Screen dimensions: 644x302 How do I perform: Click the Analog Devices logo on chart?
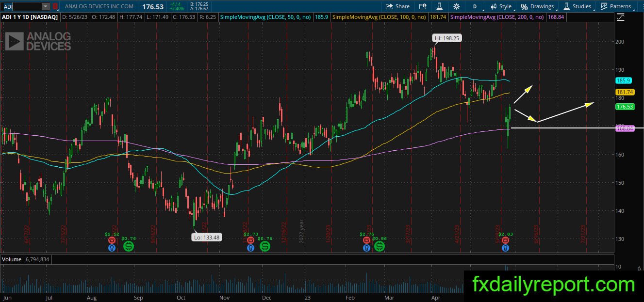38,42
